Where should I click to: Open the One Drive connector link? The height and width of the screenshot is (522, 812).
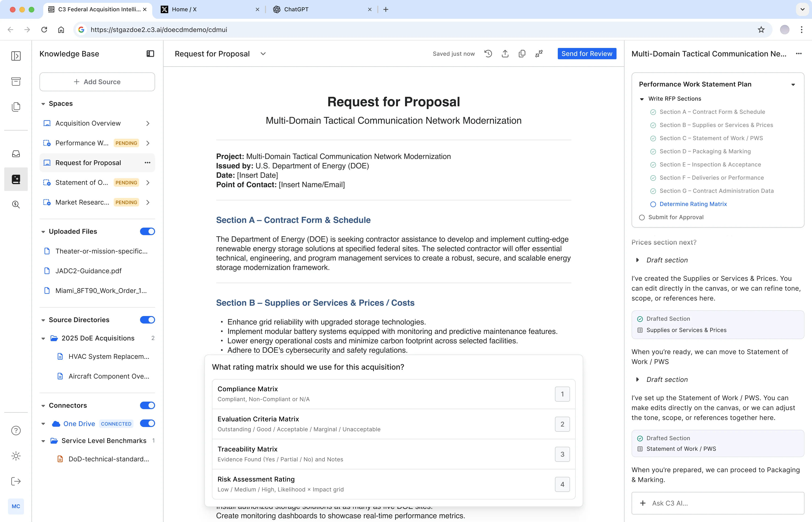pos(79,424)
